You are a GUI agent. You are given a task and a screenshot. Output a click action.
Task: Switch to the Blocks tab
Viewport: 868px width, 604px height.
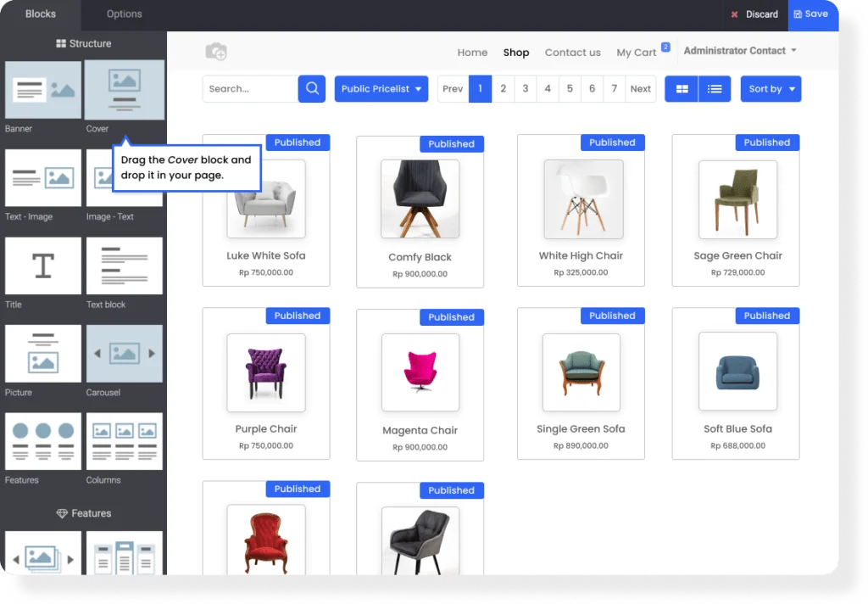pyautogui.click(x=41, y=14)
